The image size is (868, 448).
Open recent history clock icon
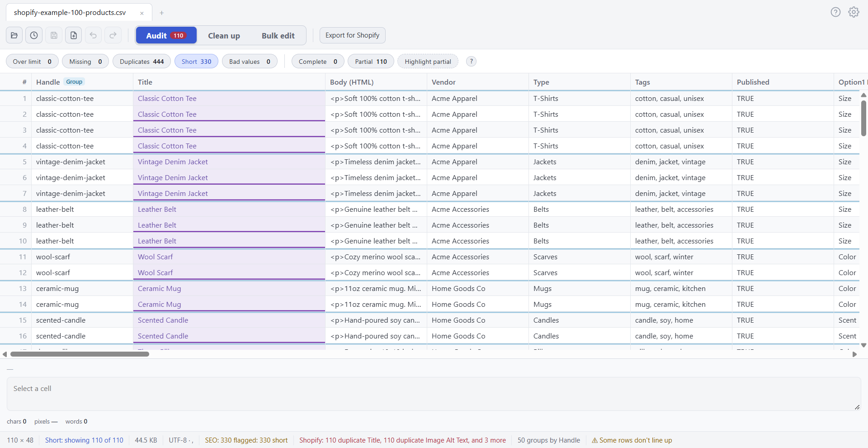coord(34,35)
